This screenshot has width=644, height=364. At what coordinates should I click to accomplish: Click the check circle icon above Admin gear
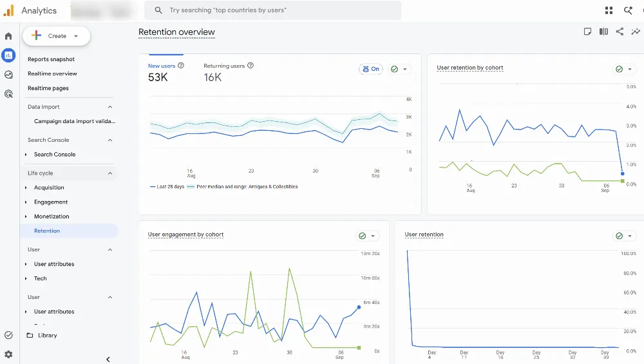coord(8,335)
